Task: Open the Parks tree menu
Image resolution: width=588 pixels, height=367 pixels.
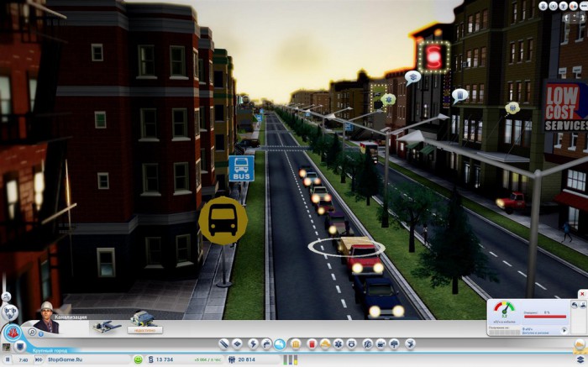Action: coord(394,343)
